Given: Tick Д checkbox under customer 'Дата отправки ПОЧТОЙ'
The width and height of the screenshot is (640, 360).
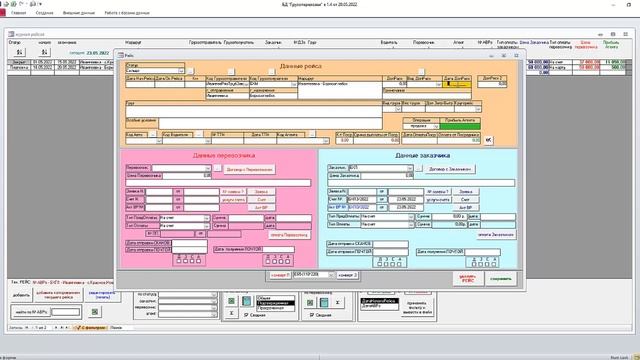Looking at the screenshot, I should [x=380, y=264].
